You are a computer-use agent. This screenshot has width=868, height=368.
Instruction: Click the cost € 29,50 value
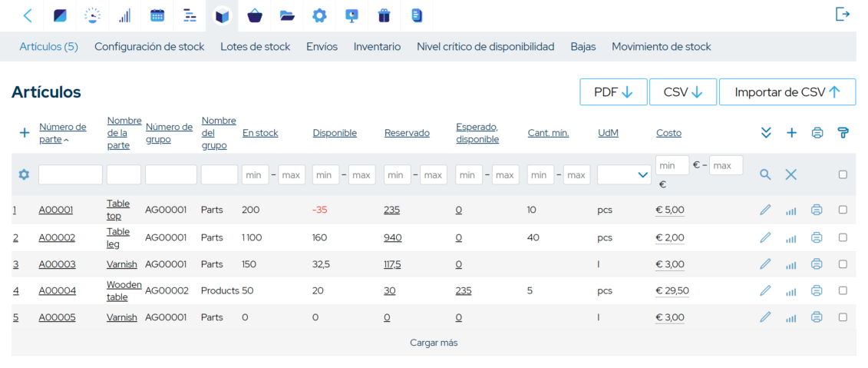pos(672,290)
